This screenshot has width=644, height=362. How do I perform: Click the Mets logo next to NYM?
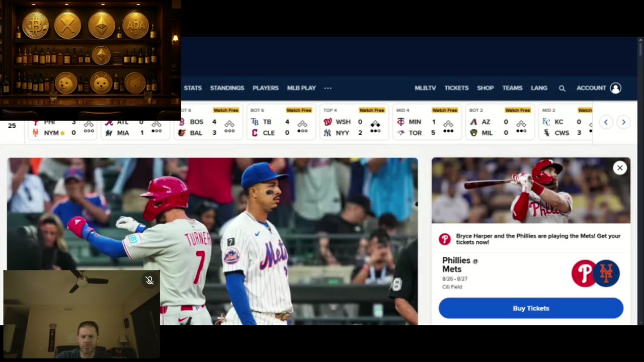click(35, 133)
